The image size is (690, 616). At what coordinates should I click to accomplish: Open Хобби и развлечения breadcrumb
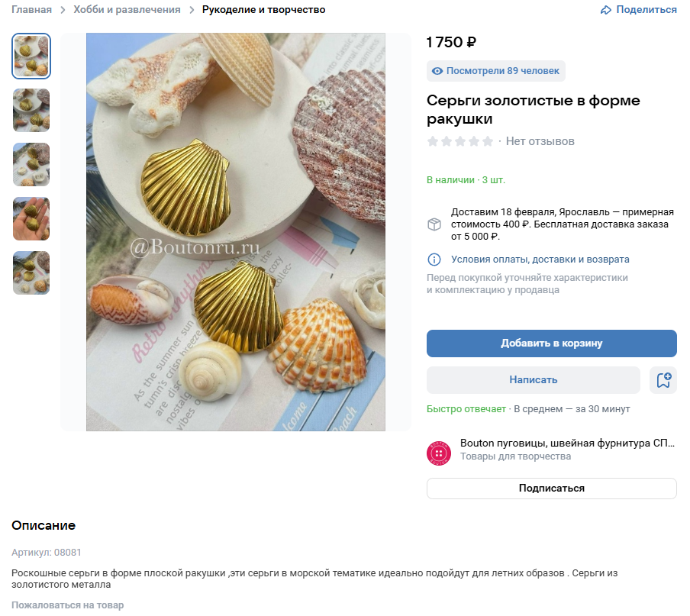[127, 10]
